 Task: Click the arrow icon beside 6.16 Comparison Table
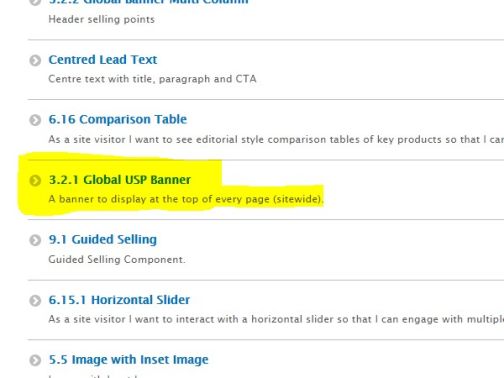point(35,120)
